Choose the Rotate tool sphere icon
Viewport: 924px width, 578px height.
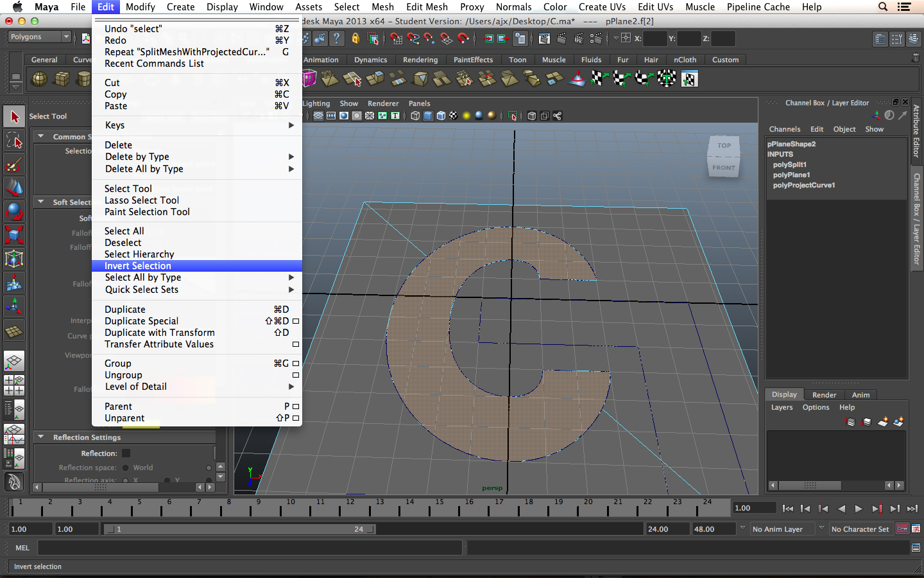(x=14, y=211)
